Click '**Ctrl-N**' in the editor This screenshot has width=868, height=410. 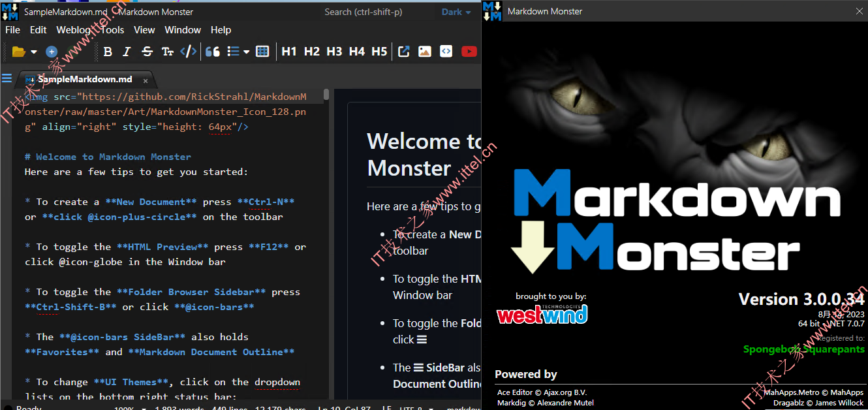266,202
